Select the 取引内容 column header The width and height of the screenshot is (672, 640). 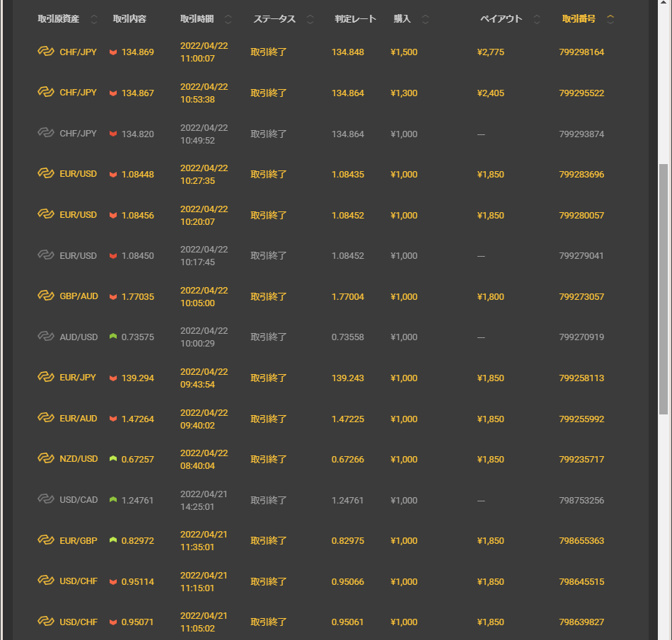click(x=129, y=19)
